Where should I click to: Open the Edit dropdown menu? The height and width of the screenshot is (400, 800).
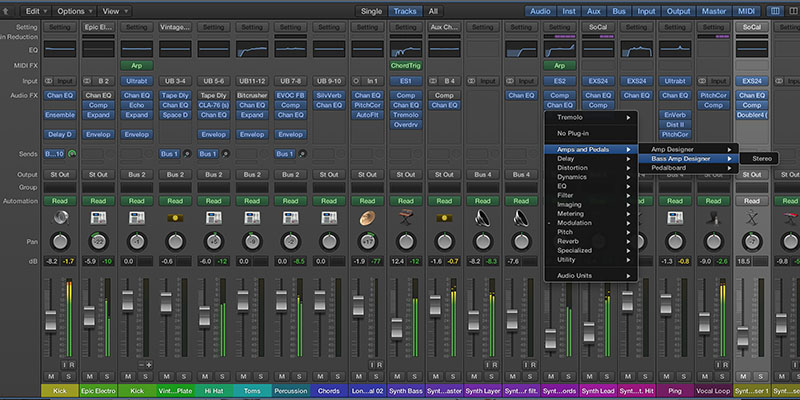(38, 10)
